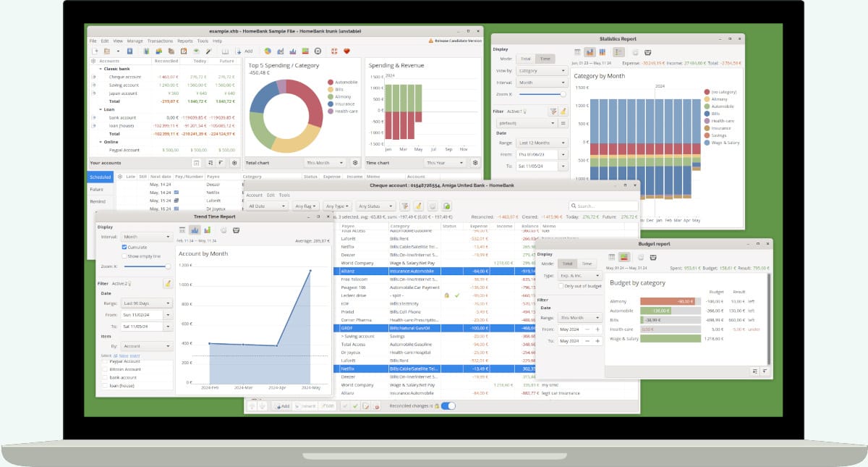Increment the From May 2024 month stepper
The width and height of the screenshot is (868, 467).
(597, 329)
